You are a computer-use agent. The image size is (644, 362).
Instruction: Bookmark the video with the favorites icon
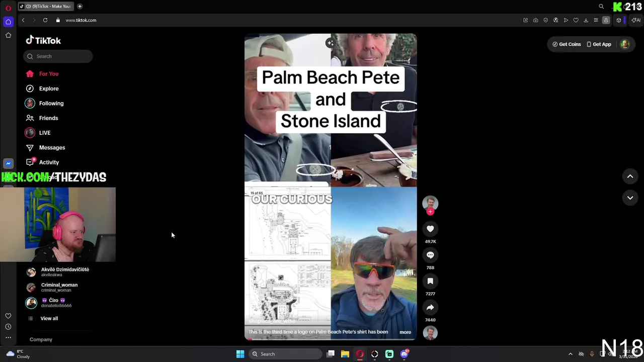click(x=430, y=281)
